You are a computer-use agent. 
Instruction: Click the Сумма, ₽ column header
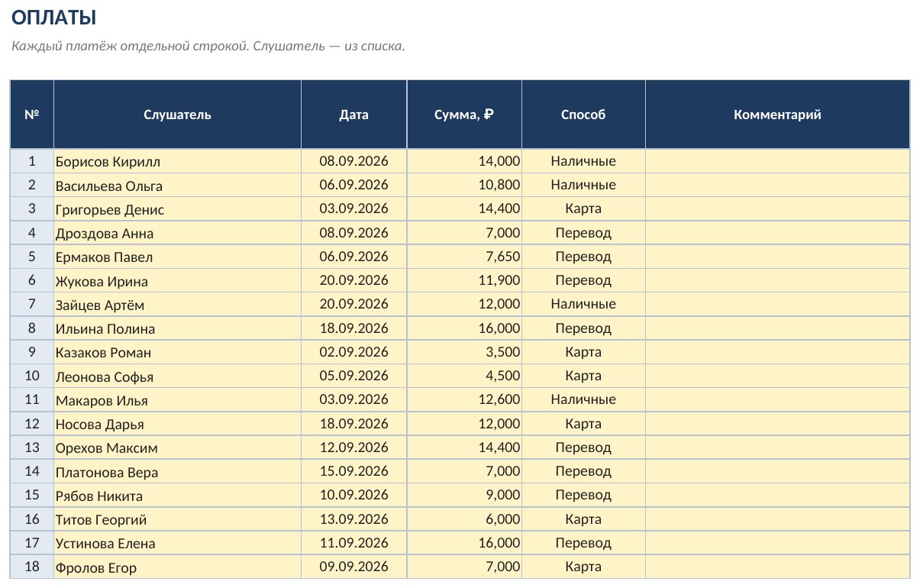(x=464, y=115)
